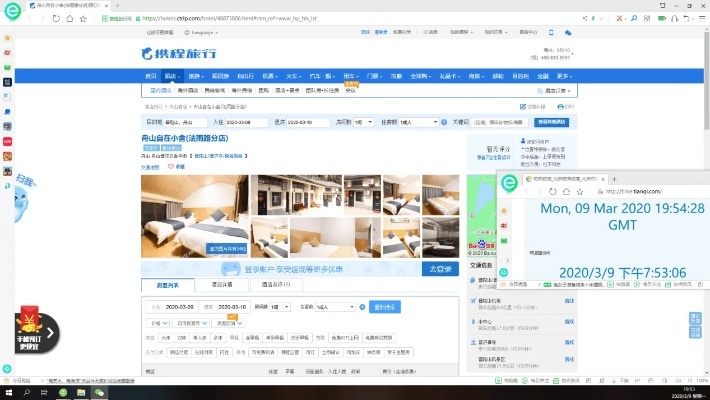Open the home page icon in main browser toolbar

(69, 19)
